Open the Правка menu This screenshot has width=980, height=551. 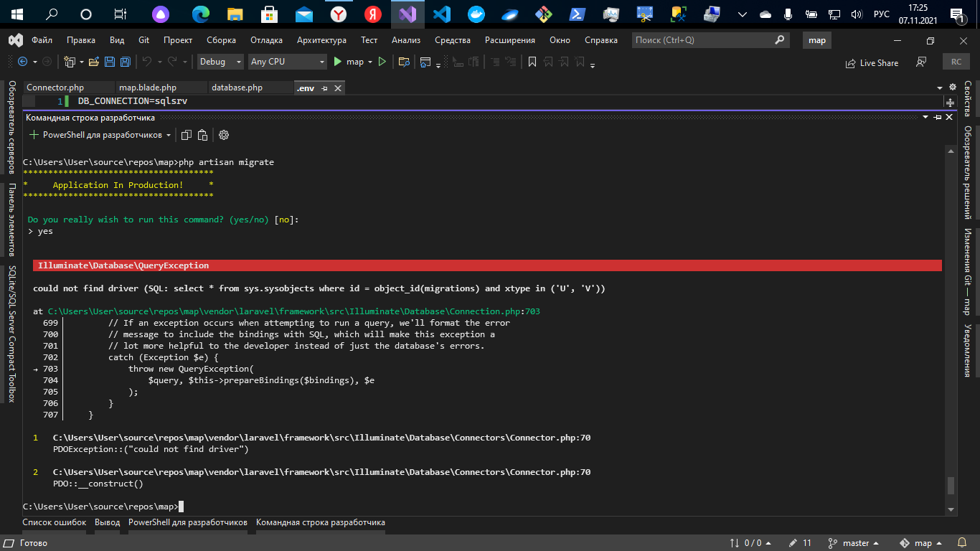pyautogui.click(x=80, y=40)
